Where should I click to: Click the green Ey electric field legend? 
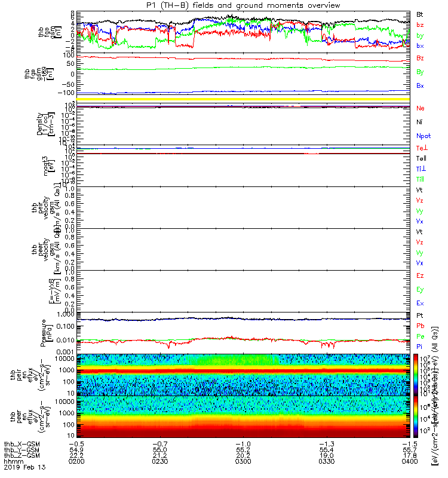[420, 290]
